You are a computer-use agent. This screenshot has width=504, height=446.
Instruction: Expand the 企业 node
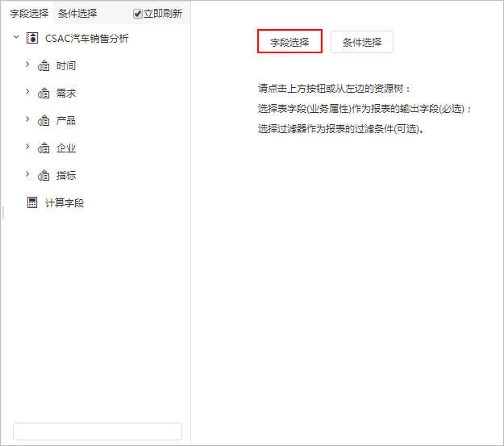click(27, 147)
